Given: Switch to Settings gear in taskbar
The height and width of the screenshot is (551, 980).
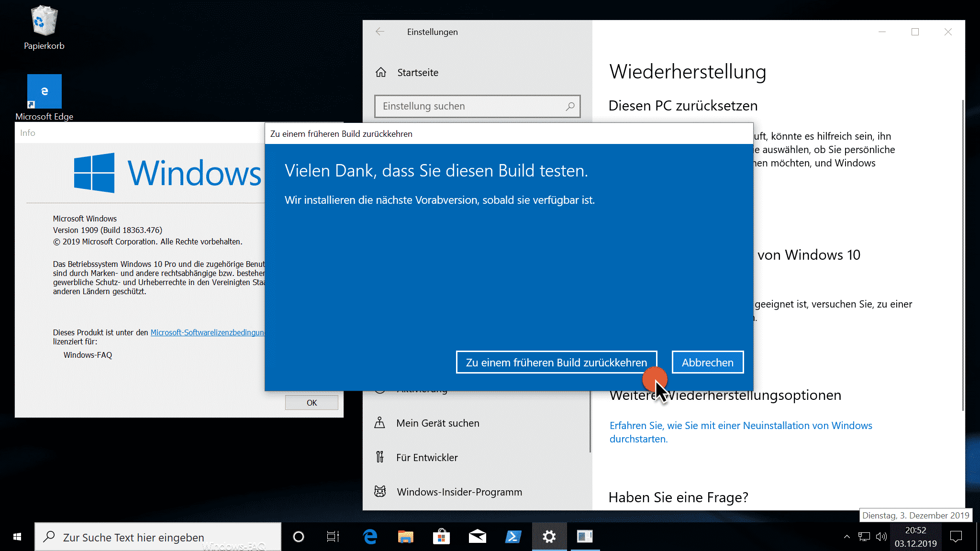Looking at the screenshot, I should click(549, 537).
